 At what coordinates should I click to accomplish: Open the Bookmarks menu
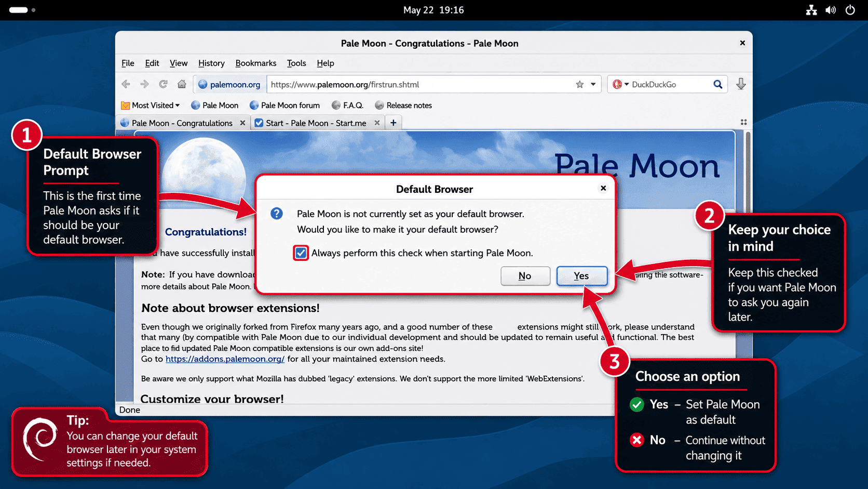[x=256, y=63]
